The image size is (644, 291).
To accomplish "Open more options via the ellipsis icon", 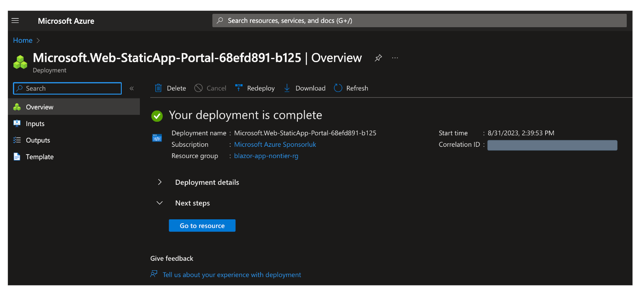I will click(395, 57).
